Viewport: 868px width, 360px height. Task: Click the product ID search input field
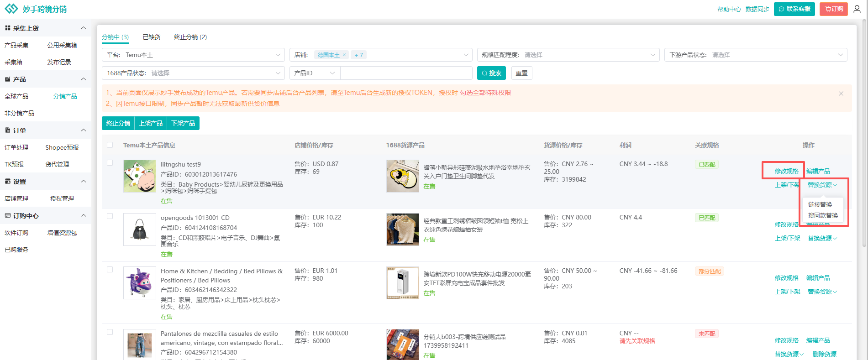pos(406,73)
